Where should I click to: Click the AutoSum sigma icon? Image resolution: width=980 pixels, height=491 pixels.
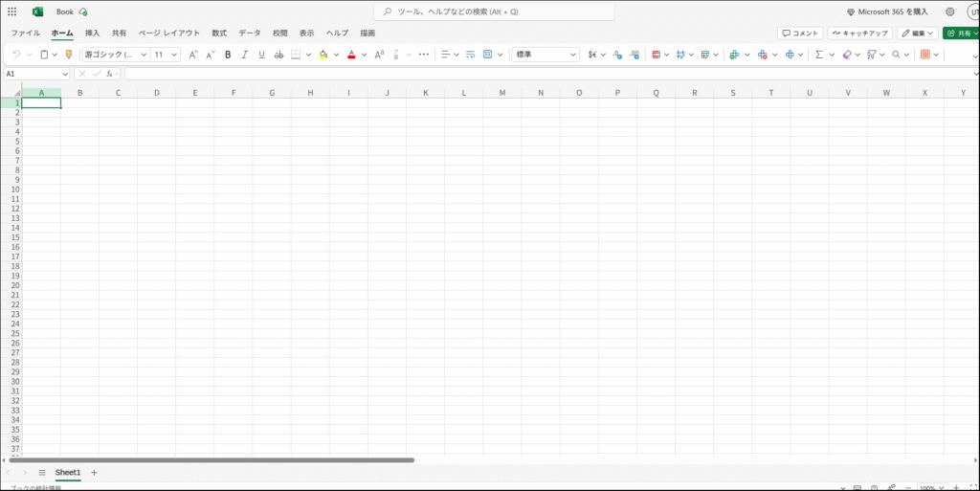click(819, 55)
